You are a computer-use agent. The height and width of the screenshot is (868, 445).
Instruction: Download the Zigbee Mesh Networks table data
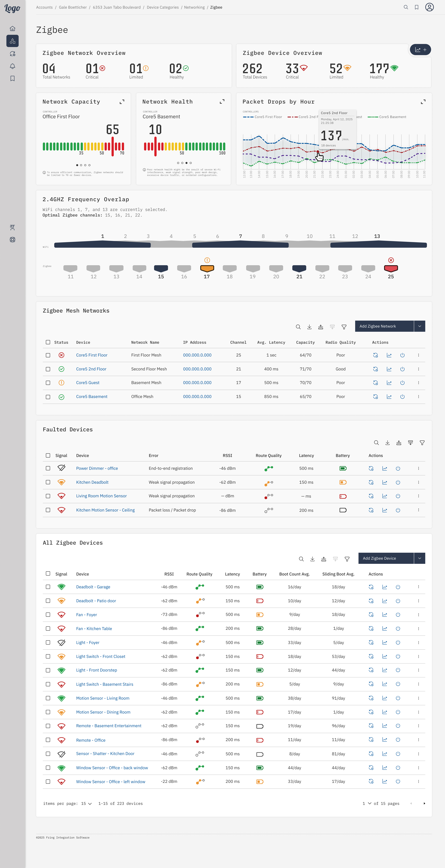pos(309,327)
